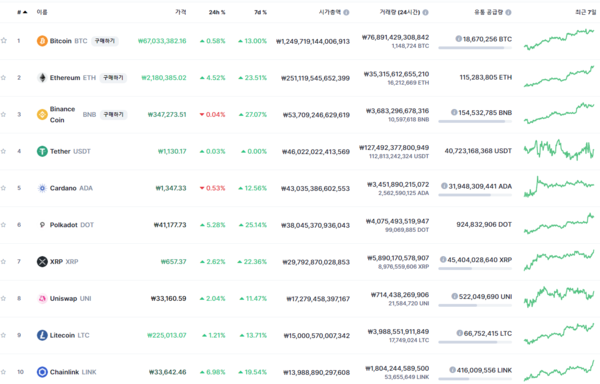Screen dimensions: 600x384
Task: Sort by market cap column header
Action: 330,12
